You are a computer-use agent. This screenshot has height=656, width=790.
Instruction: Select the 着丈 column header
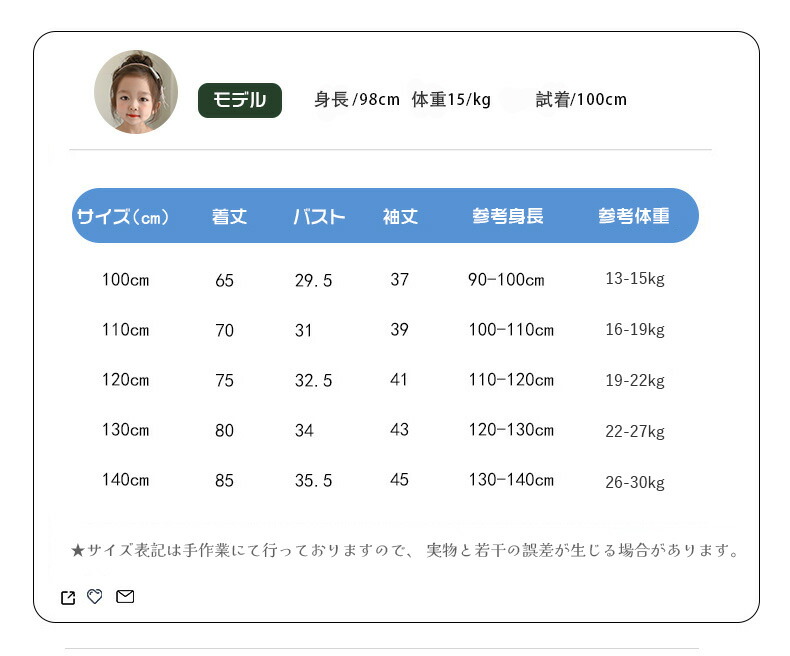(x=229, y=217)
